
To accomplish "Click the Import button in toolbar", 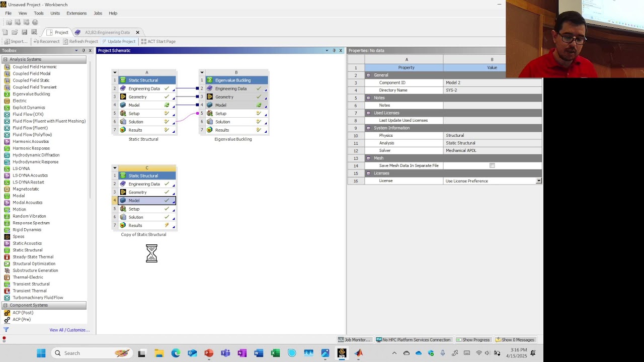I will tap(16, 41).
